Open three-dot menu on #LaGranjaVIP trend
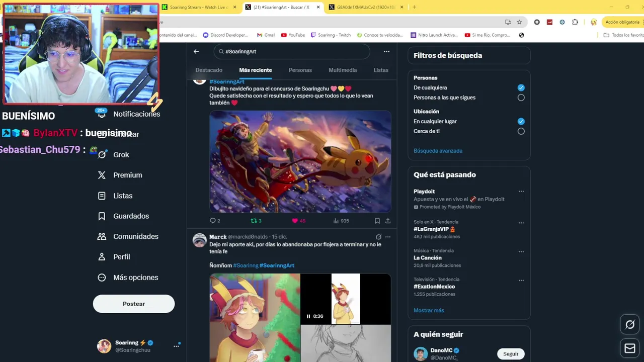This screenshot has width=644, height=362. pyautogui.click(x=521, y=223)
